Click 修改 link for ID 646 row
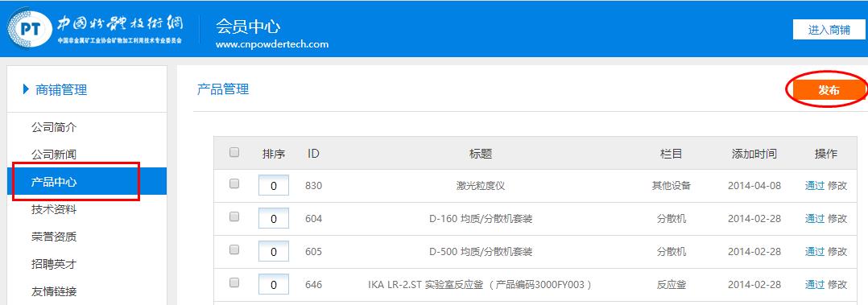The image size is (868, 305). tap(837, 285)
